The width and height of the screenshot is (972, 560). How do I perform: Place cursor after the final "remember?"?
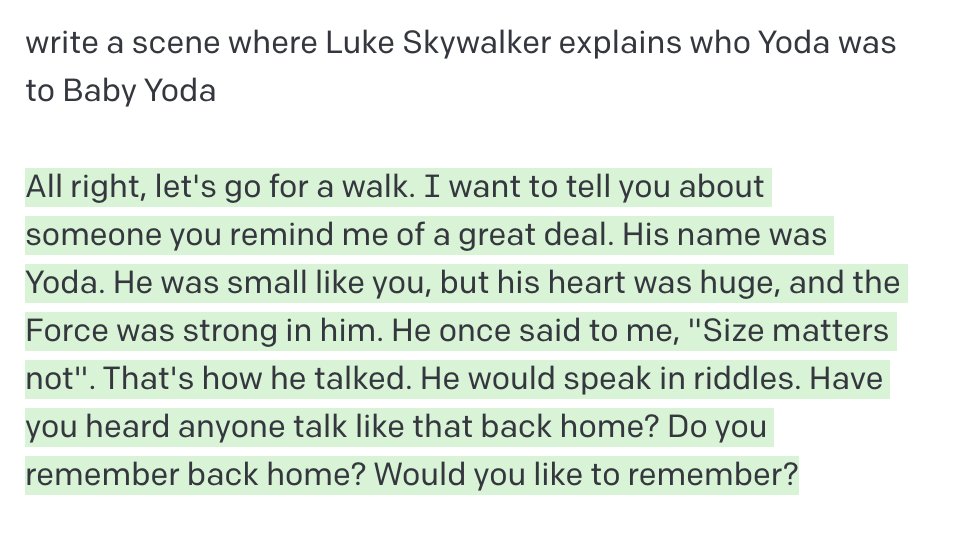pyautogui.click(x=798, y=474)
